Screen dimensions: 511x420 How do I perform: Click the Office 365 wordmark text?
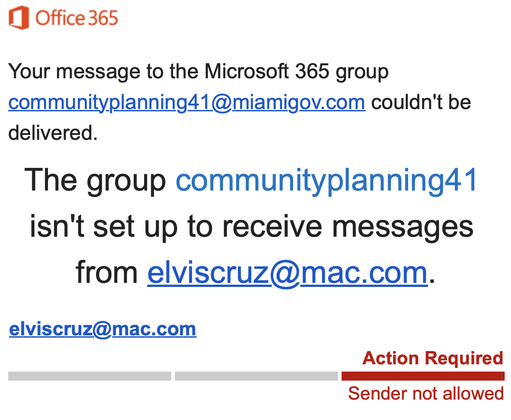(x=77, y=18)
